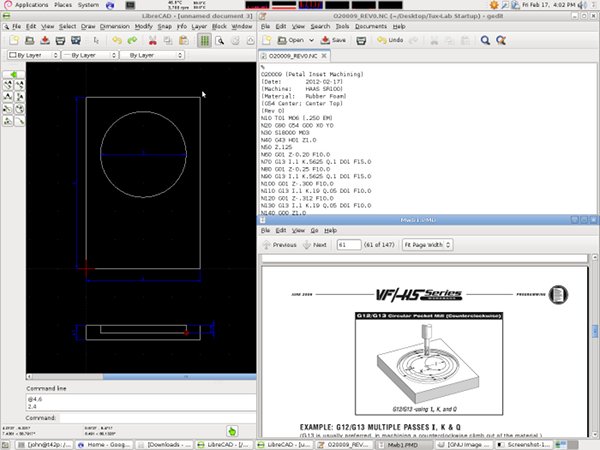
Task: Open the line type By Layer dropdown
Action: point(152,55)
